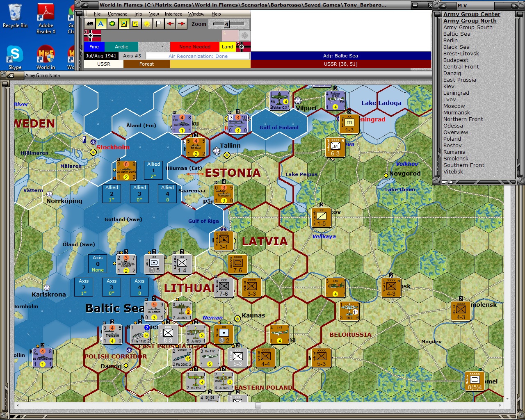
Task: Click the round grey button beside Soviet flag
Action: [x=244, y=36]
